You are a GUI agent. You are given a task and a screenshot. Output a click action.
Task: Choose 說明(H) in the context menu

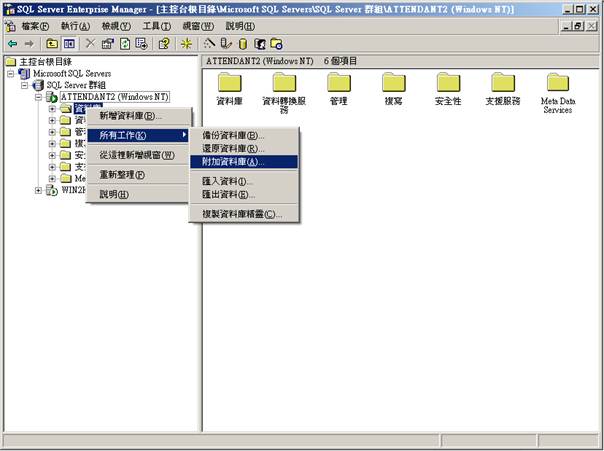pyautogui.click(x=139, y=194)
